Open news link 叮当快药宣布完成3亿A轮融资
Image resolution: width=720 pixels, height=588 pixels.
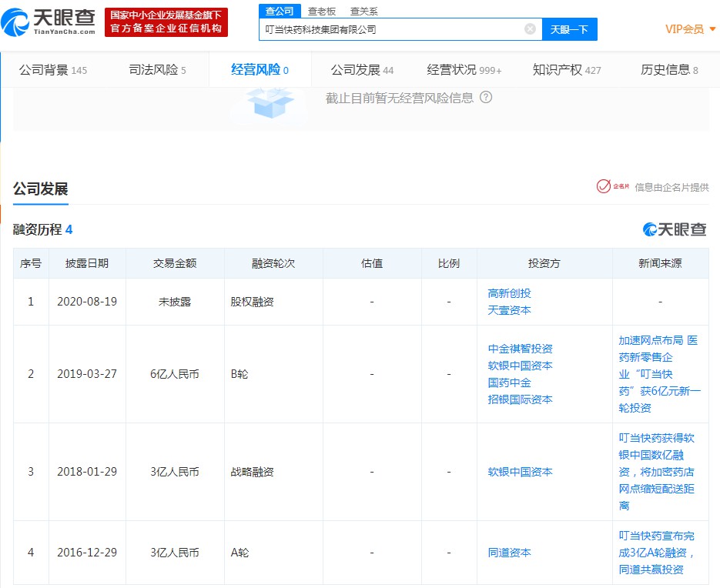click(x=657, y=553)
